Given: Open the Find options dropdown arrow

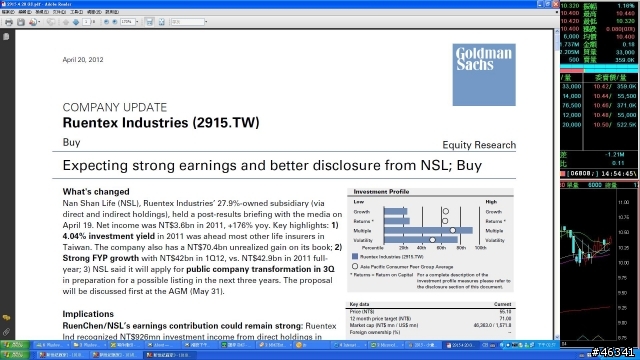Looking at the screenshot, I should [x=206, y=22].
